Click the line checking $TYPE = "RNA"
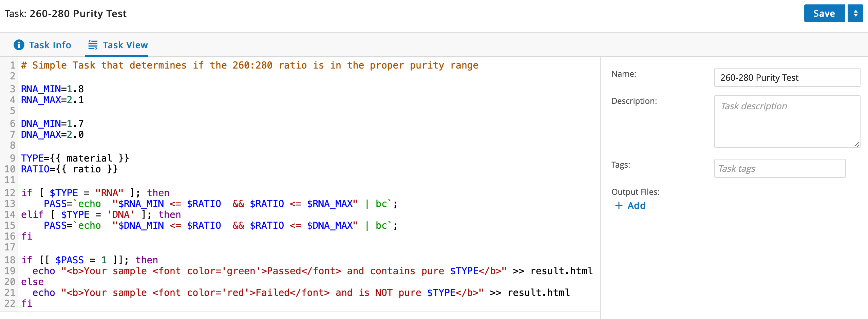This screenshot has width=868, height=319. click(95, 193)
